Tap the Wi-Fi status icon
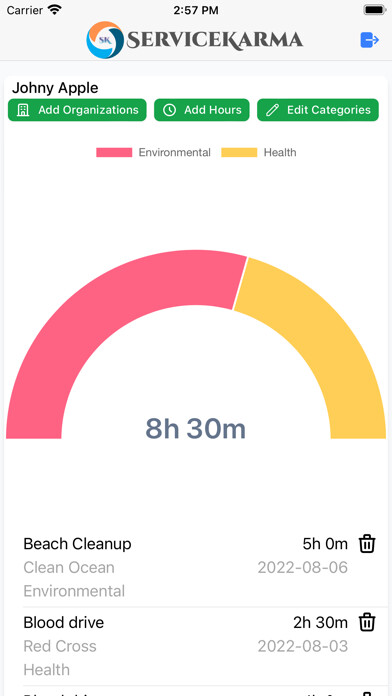The height and width of the screenshot is (696, 392). pyautogui.click(x=55, y=10)
